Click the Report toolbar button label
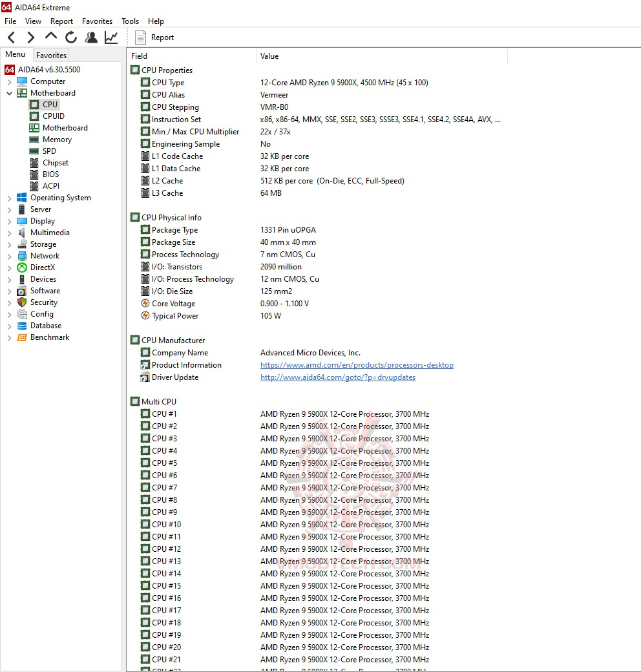 tap(162, 37)
